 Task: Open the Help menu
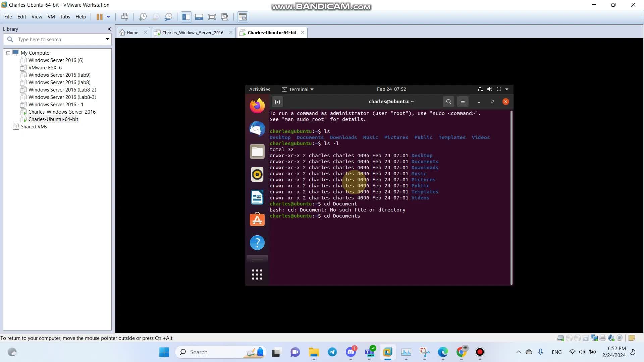tap(81, 17)
